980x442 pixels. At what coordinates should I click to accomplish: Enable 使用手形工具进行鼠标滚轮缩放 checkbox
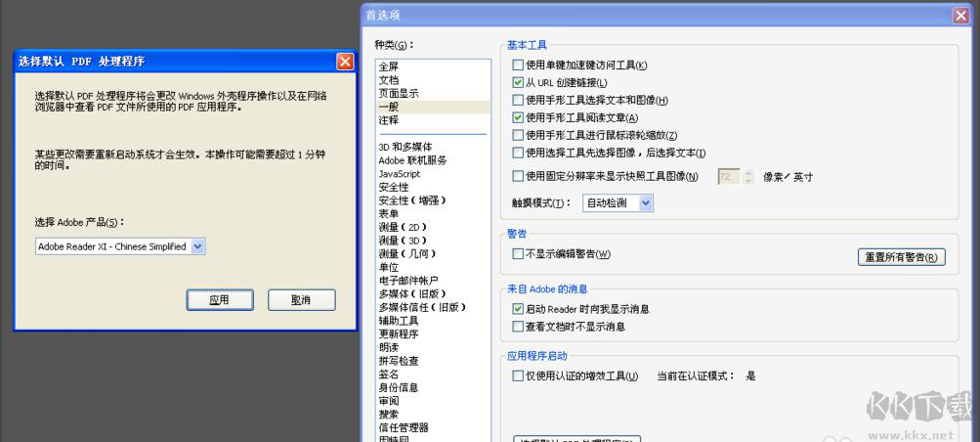pos(518,135)
